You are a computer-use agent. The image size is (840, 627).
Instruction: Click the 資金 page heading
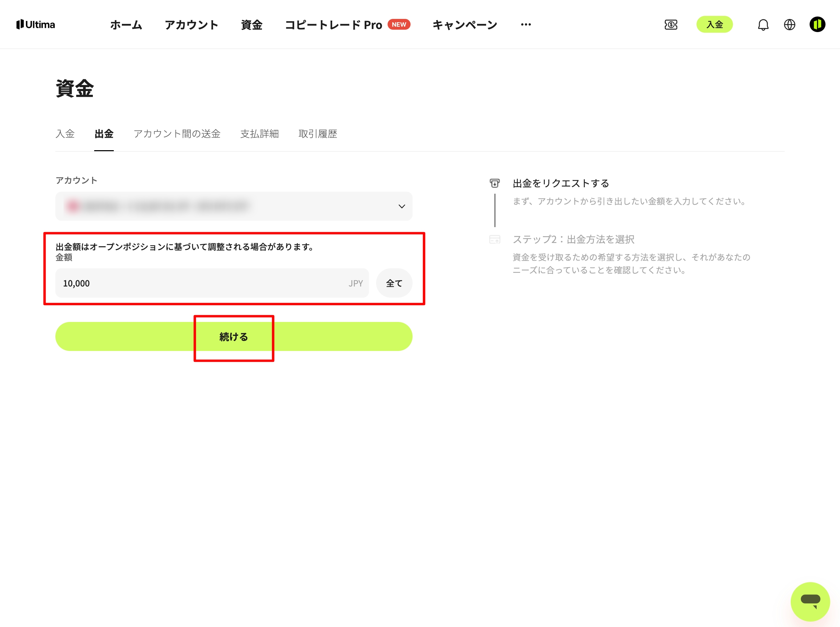pos(75,88)
